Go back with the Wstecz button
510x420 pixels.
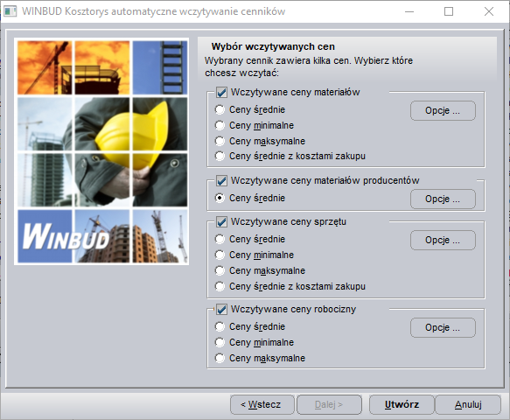(x=262, y=404)
